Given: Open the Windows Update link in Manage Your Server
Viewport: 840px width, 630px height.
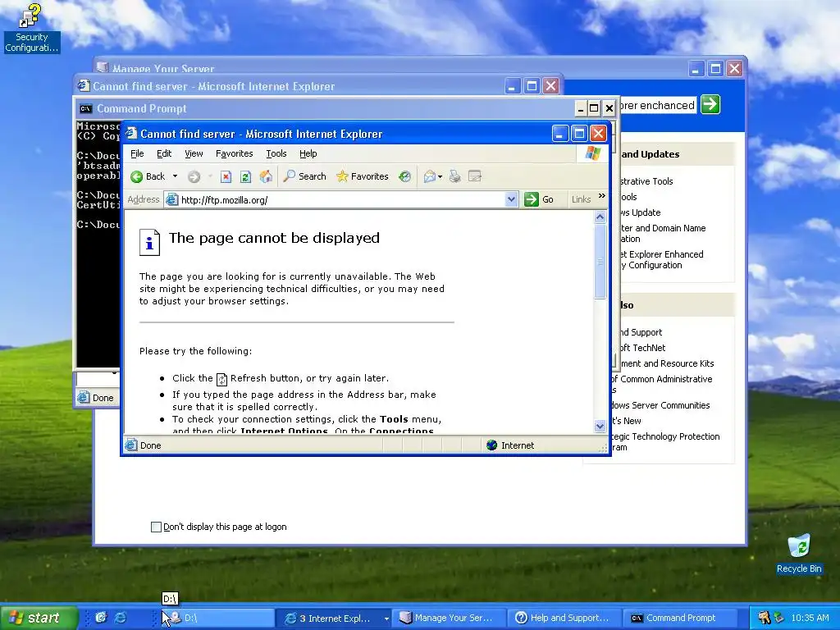Looking at the screenshot, I should (x=641, y=212).
